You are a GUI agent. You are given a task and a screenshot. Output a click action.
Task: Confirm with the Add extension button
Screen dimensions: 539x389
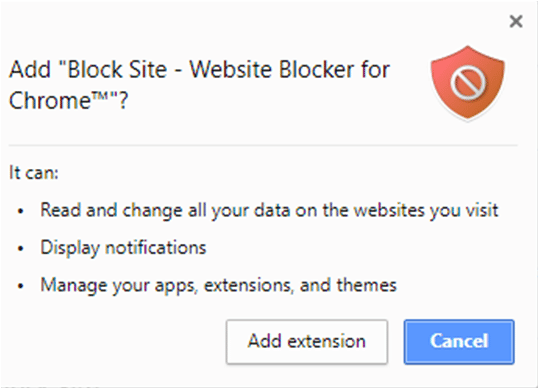click(x=307, y=342)
